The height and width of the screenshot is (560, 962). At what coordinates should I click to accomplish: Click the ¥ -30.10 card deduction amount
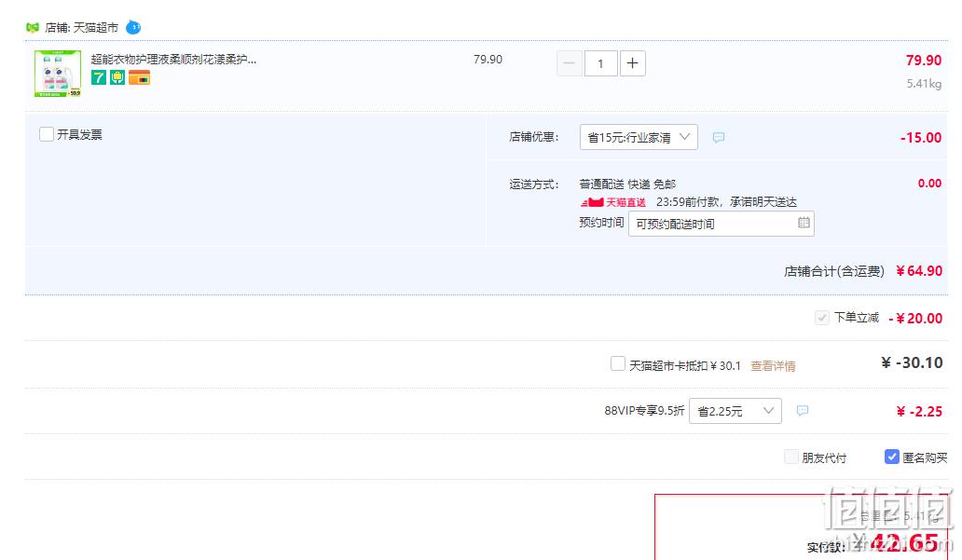(912, 363)
